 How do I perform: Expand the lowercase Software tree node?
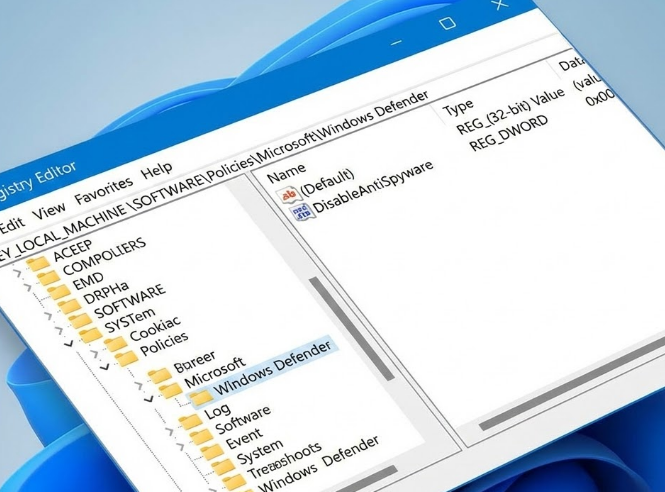click(180, 446)
